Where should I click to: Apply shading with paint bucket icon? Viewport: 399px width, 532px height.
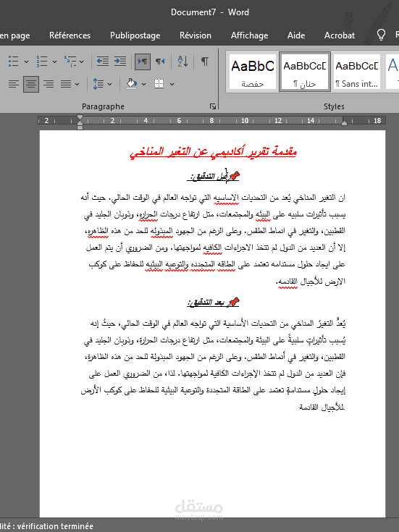click(131, 84)
